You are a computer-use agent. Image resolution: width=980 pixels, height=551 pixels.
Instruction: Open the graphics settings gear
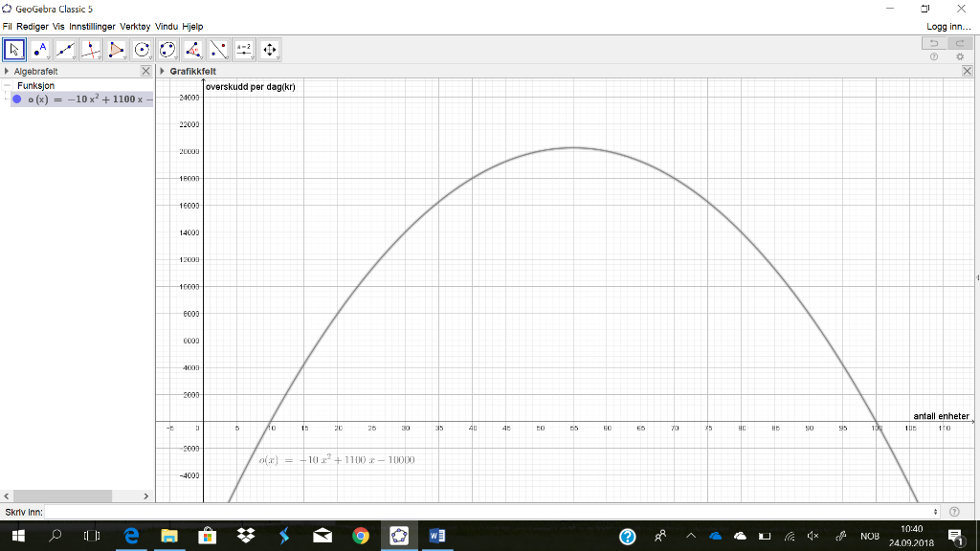(959, 57)
